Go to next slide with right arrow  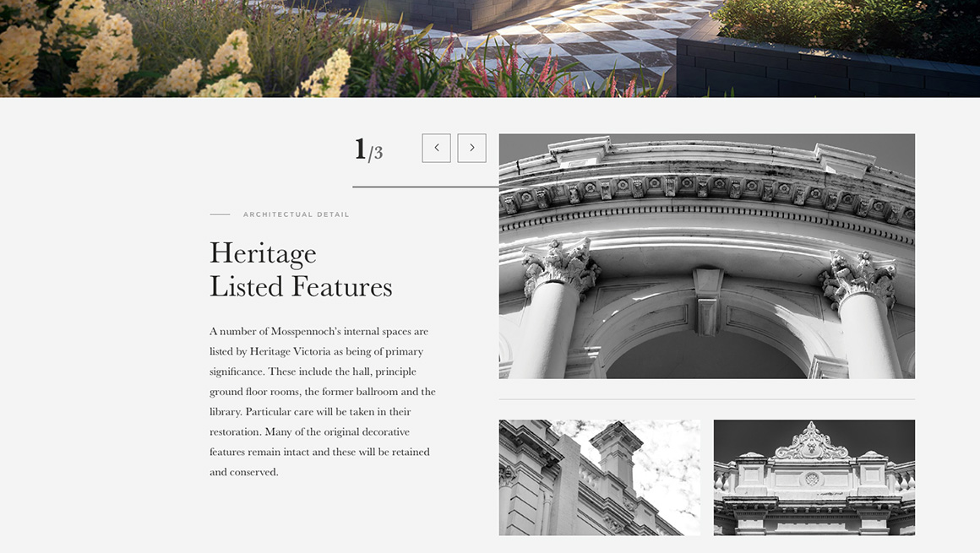click(471, 148)
